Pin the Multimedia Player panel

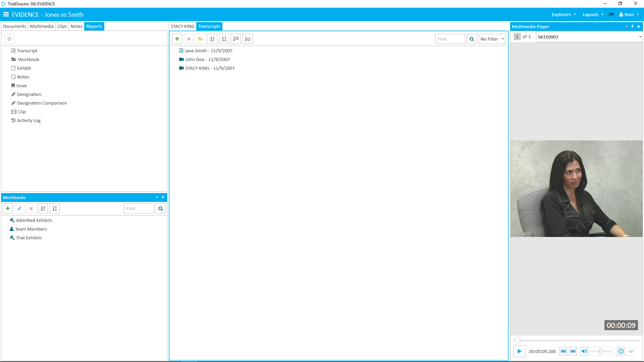click(x=633, y=26)
